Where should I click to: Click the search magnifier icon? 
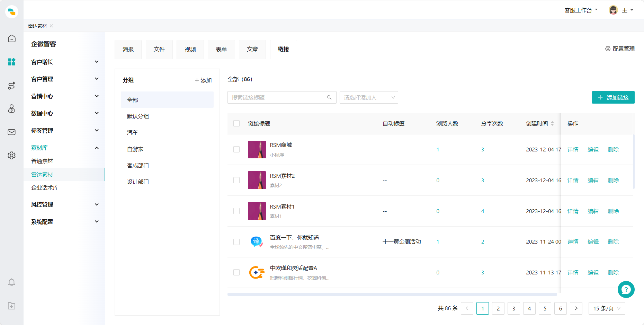coord(329,97)
